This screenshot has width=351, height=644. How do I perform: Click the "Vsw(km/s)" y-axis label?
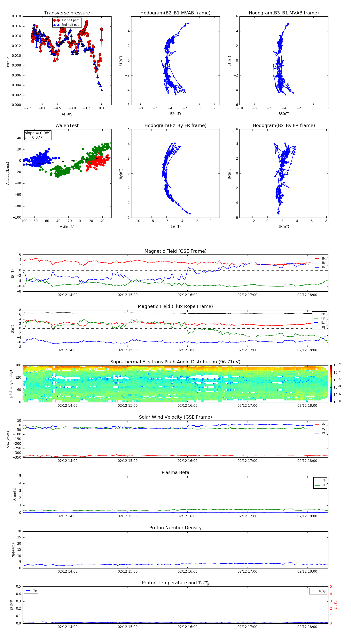8,439
